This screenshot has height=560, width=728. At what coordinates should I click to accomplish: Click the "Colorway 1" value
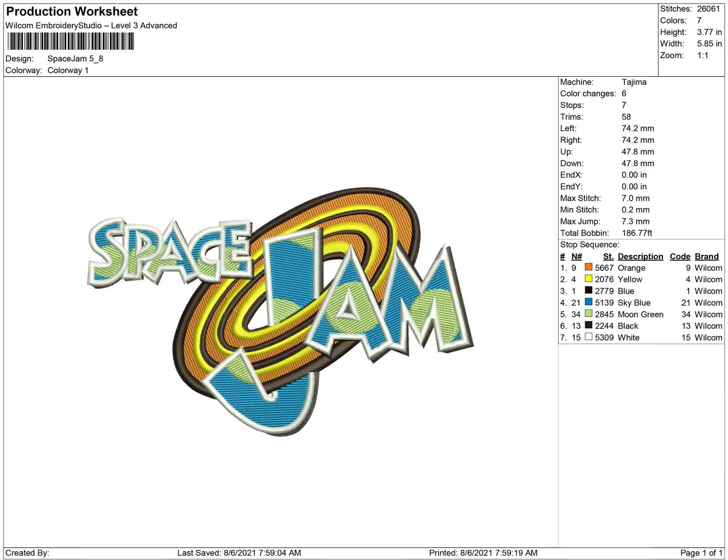click(68, 71)
